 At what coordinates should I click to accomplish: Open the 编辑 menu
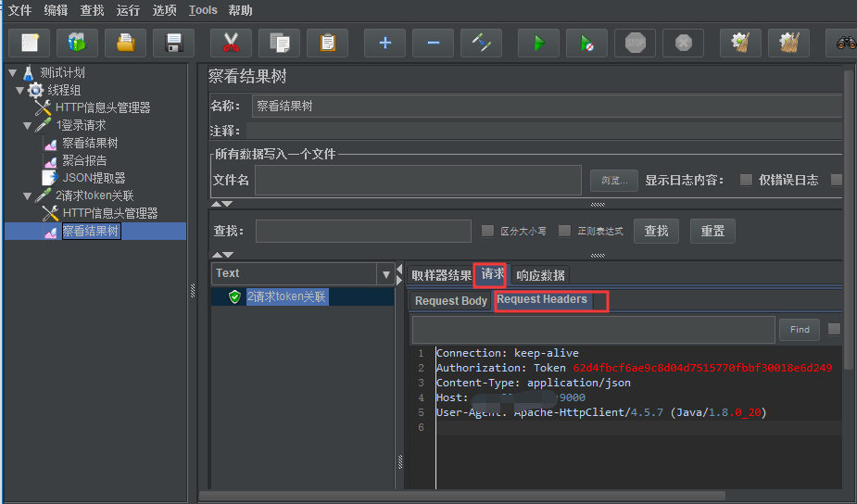(x=56, y=10)
